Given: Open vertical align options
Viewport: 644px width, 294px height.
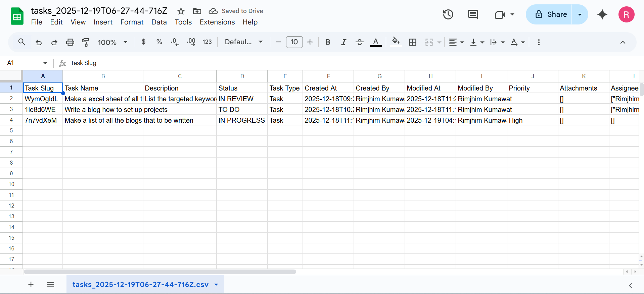Looking at the screenshot, I should (x=477, y=42).
